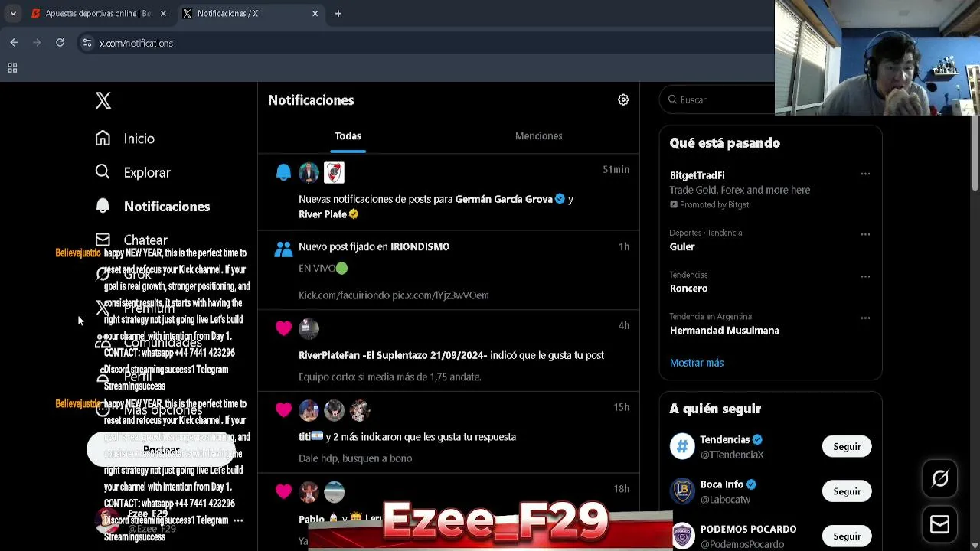This screenshot has height=551, width=980.
Task: Reload the page
Action: click(x=60, y=43)
